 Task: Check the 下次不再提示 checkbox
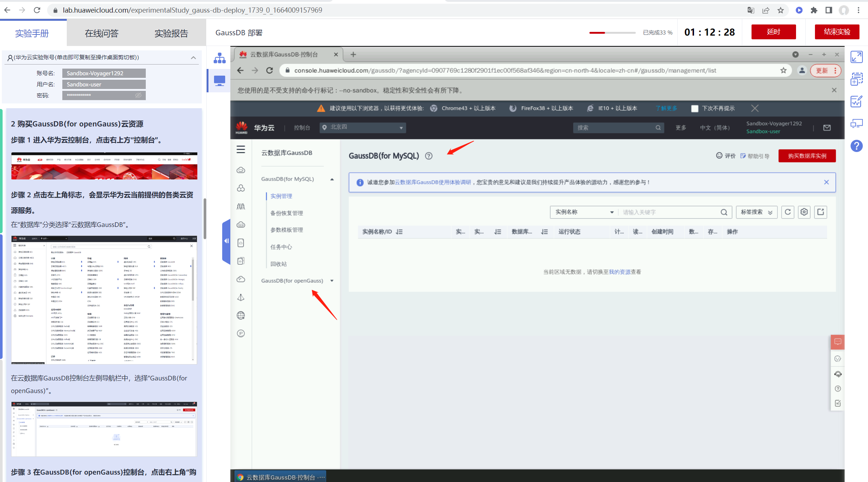(x=695, y=109)
